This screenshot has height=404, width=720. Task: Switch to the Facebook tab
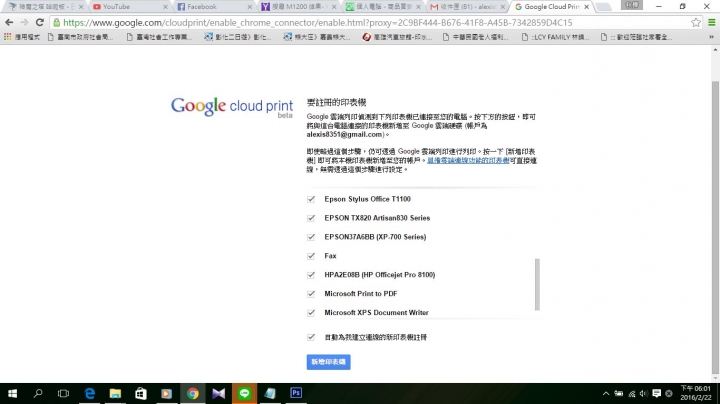pyautogui.click(x=215, y=6)
